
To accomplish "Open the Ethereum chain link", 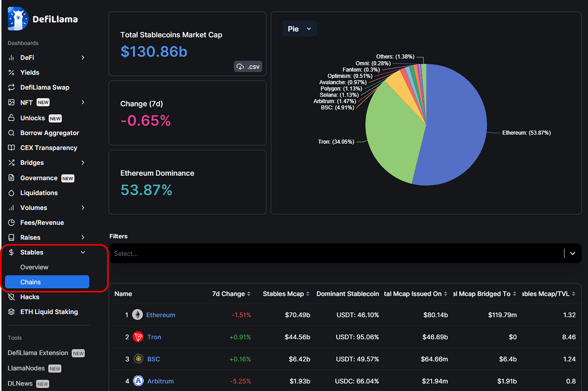I will [x=161, y=315].
